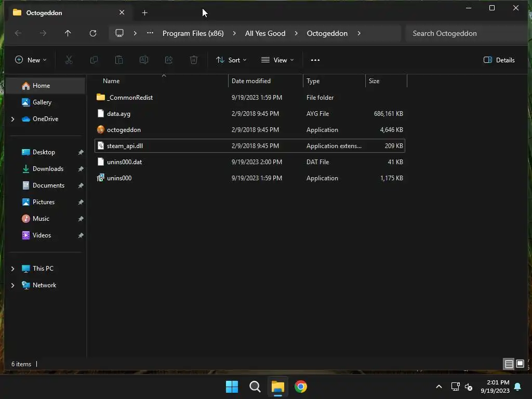Unpin Desktop from quick access

(x=81, y=152)
